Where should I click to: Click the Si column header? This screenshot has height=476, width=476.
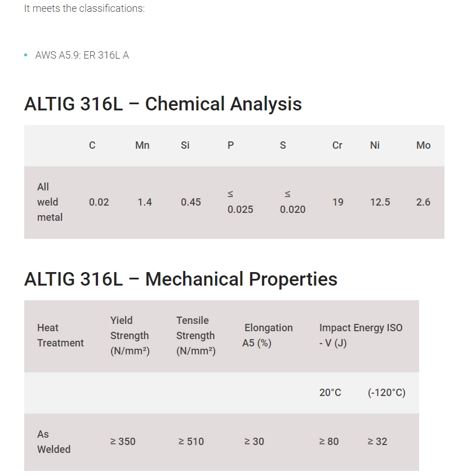pos(185,145)
